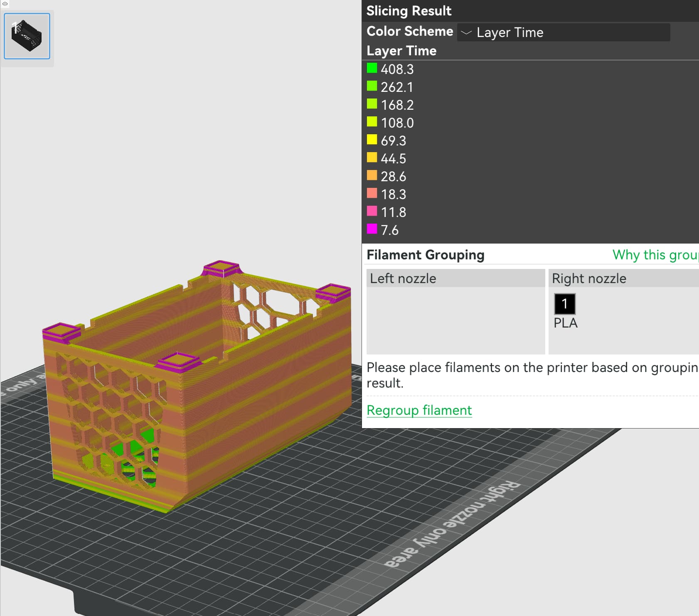Select the plate 1 thumbnail
The height and width of the screenshot is (616, 699).
coord(27,36)
